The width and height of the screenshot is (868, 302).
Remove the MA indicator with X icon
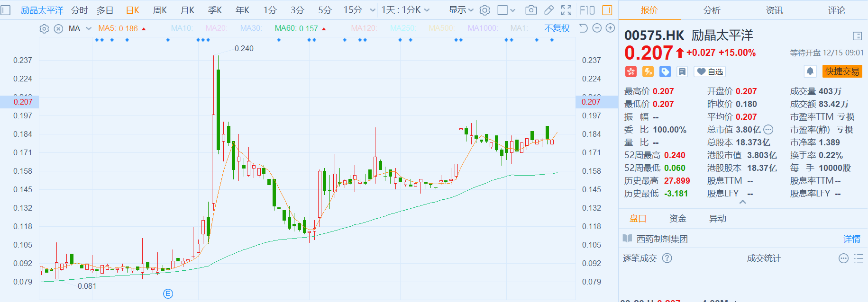58,29
